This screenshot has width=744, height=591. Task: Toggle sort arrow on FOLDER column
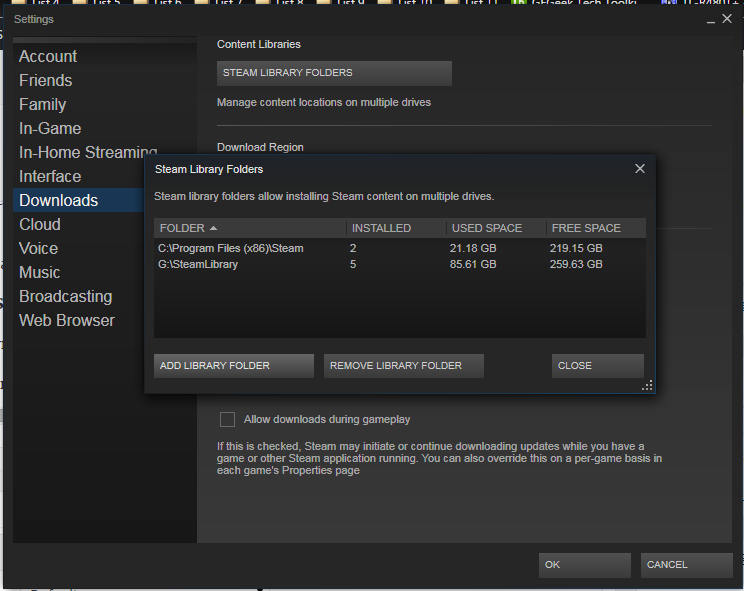214,228
